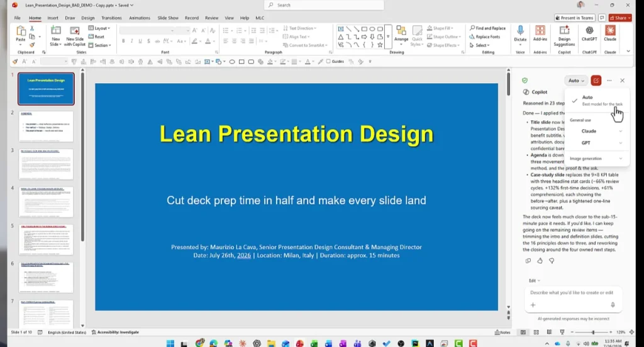Copy the Copilot response
Image resolution: width=644 pixels, height=347 pixels.
(x=528, y=261)
